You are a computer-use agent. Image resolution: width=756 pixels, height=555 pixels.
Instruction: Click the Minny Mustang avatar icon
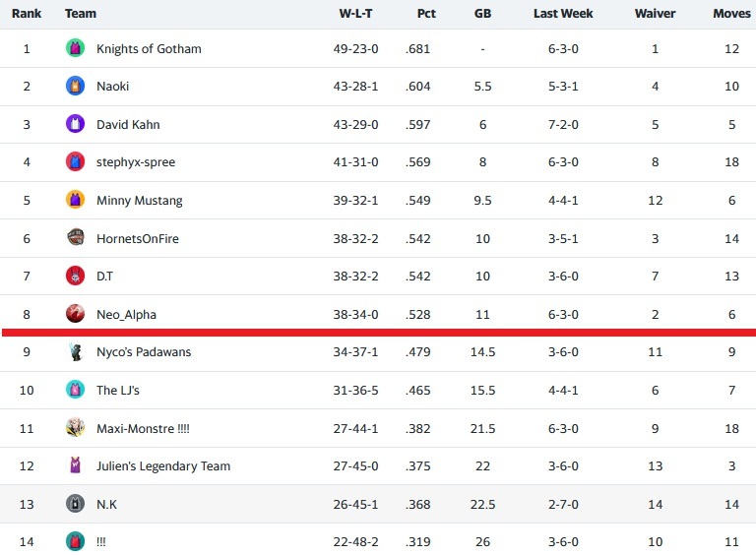75,200
